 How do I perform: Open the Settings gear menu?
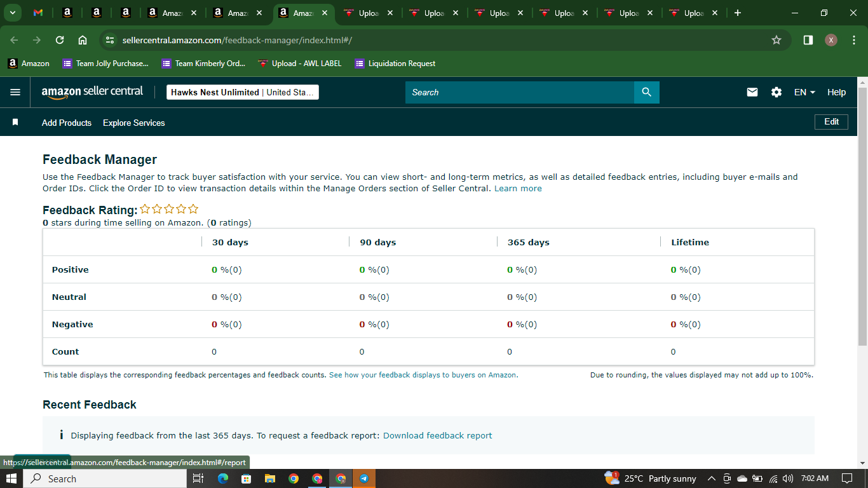[x=776, y=92]
